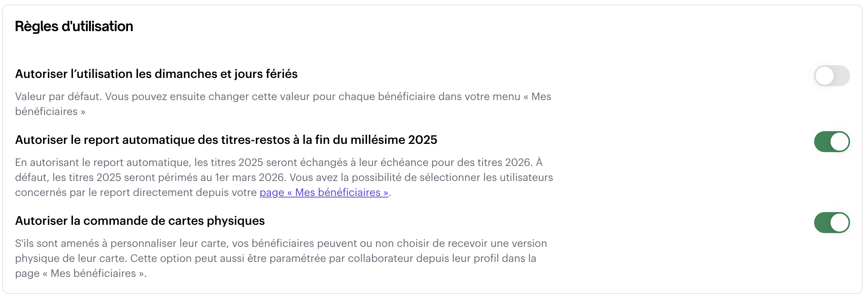Disable automatic titres-restos report toggle for 2025

832,142
